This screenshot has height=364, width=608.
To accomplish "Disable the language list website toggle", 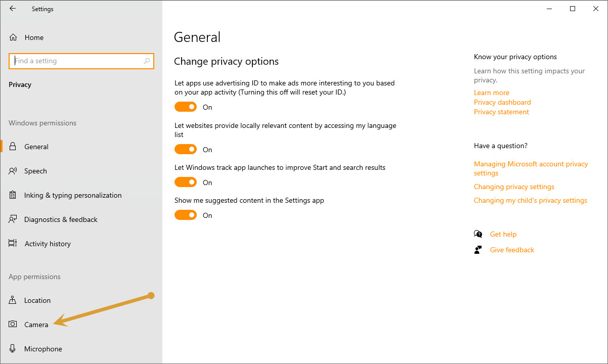I will 186,150.
